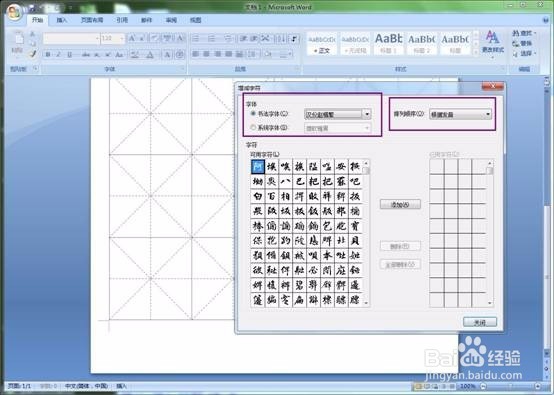
Task: Click the Word Help icon
Action: point(546,20)
